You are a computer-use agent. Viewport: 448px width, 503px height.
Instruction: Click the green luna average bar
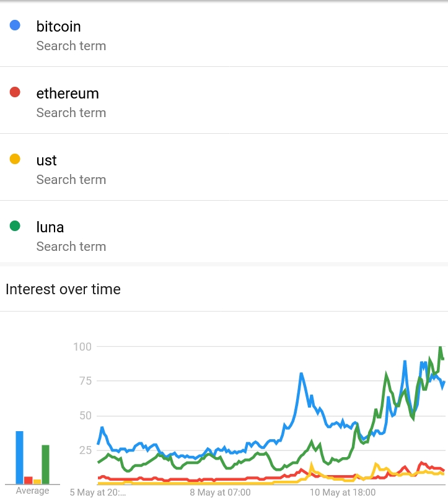tap(46, 464)
